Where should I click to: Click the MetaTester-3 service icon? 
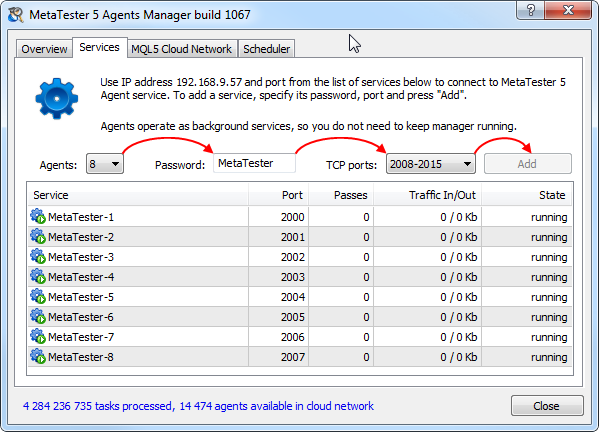click(38, 256)
